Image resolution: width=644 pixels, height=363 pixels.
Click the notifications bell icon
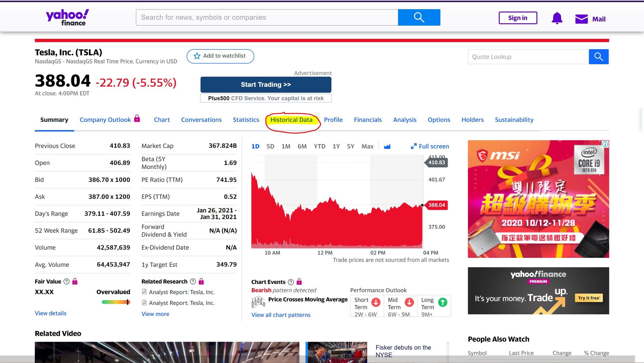(557, 18)
